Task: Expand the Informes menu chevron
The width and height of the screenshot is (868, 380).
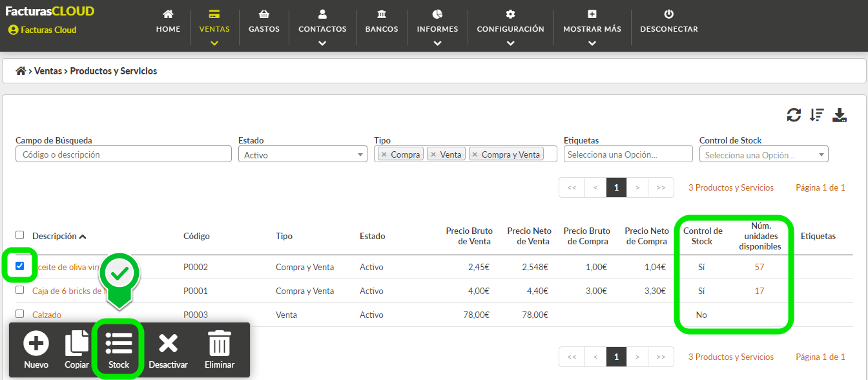Action: [437, 43]
